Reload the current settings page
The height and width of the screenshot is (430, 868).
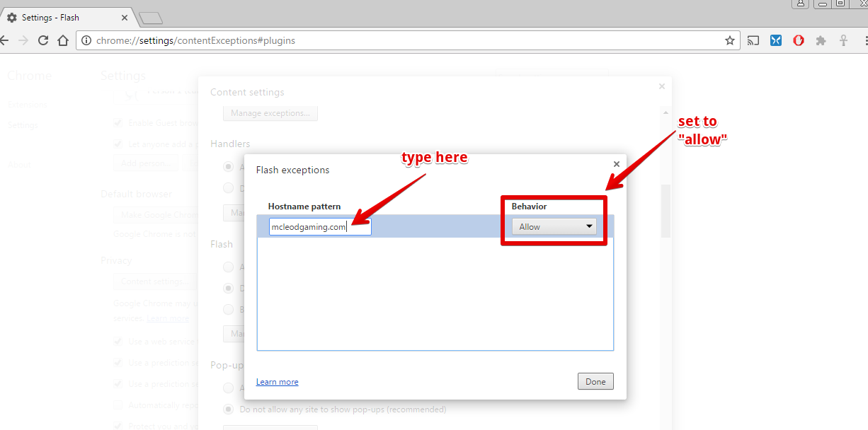43,40
